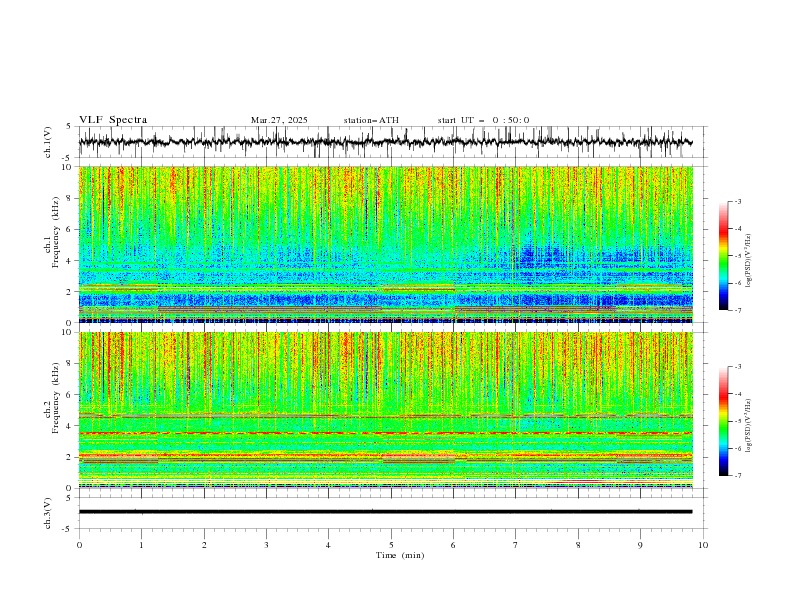Click the "-7" label on ch.1 colorbar
Image resolution: width=792 pixels, height=612 pixels.
[738, 310]
